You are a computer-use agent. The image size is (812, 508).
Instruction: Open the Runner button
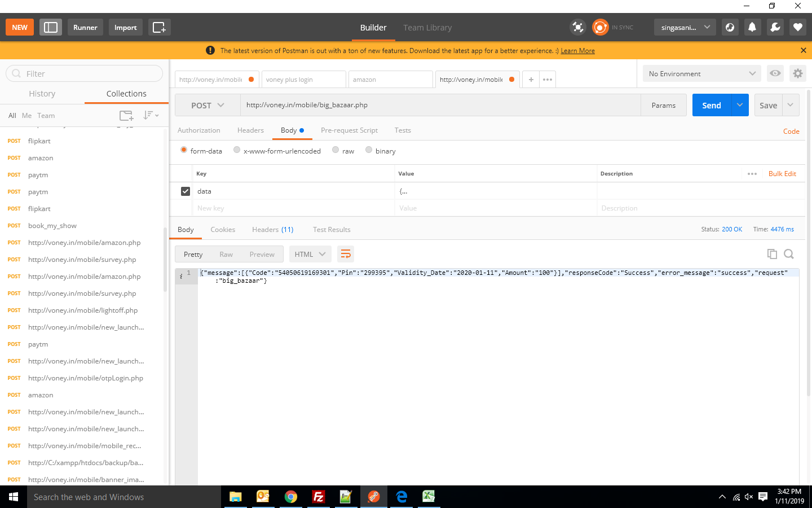point(85,27)
